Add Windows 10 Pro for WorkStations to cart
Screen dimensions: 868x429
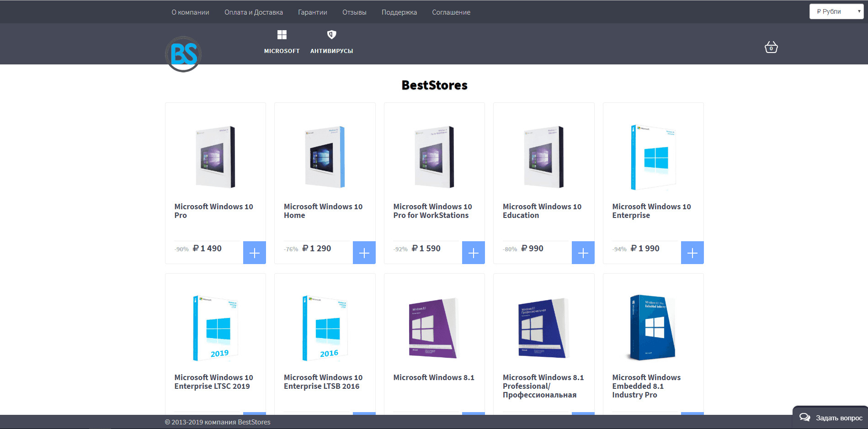[474, 253]
